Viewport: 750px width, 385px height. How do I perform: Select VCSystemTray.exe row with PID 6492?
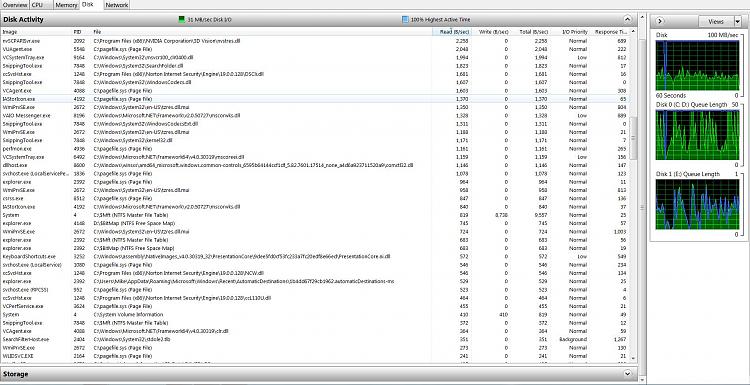pyautogui.click(x=315, y=156)
